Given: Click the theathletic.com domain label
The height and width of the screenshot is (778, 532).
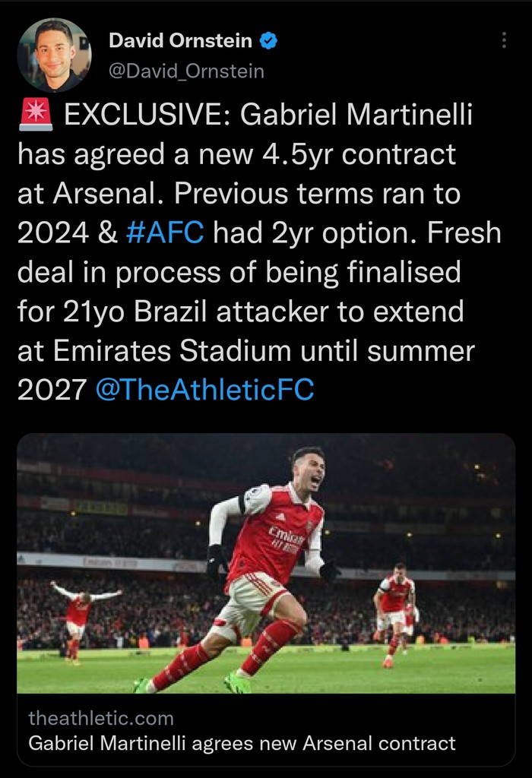Looking at the screenshot, I should coord(100,718).
